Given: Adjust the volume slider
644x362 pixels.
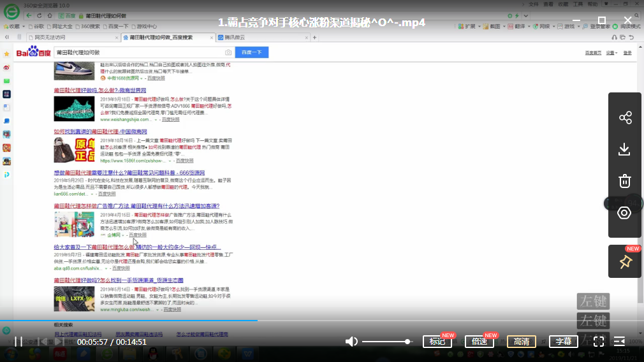Looking at the screenshot, I should coord(387,342).
